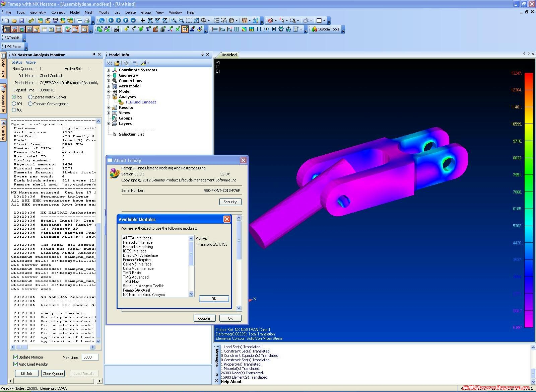Viewport: 536px width, 392px height.
Task: Select the f04 radio button
Action: [14, 104]
